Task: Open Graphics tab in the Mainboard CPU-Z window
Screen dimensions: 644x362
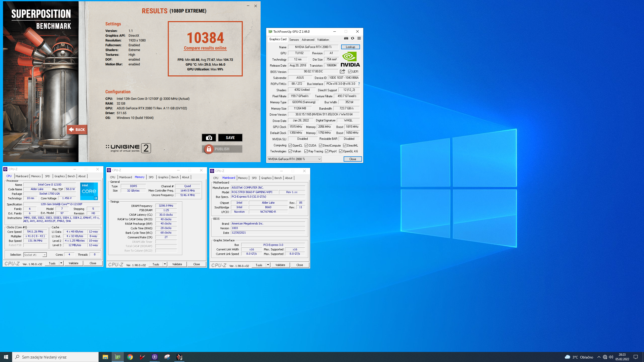Action: tap(266, 178)
